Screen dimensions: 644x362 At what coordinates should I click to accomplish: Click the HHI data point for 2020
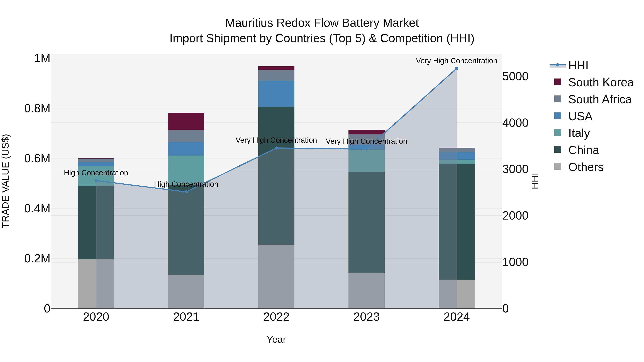coord(96,181)
